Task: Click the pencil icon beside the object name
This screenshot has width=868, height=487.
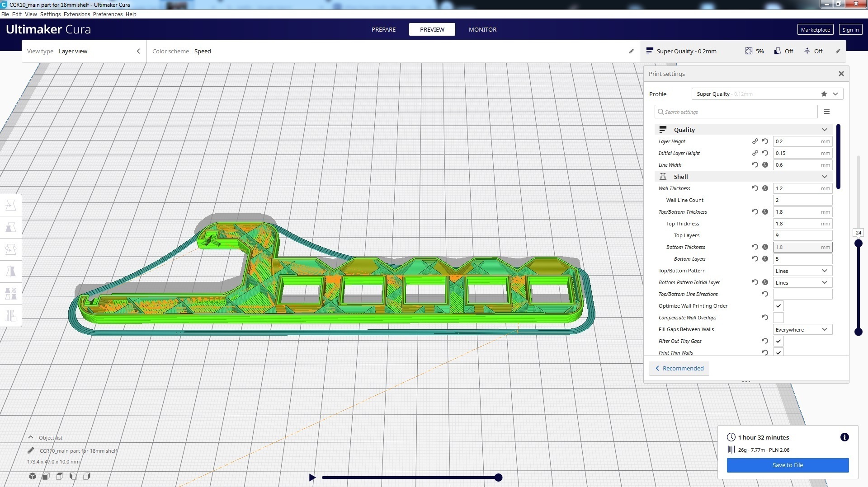Action: (31, 450)
